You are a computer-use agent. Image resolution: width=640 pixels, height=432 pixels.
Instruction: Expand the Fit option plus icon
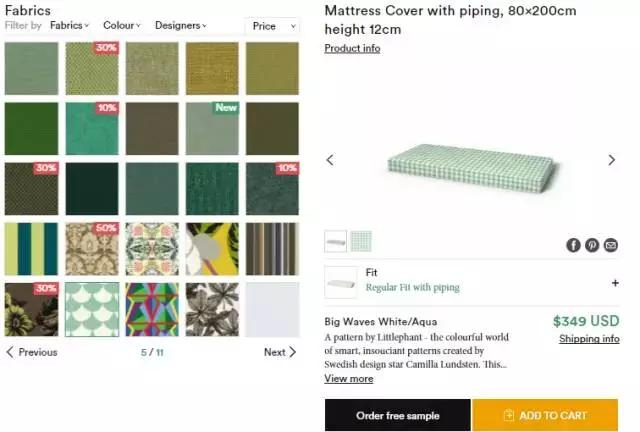coord(615,283)
